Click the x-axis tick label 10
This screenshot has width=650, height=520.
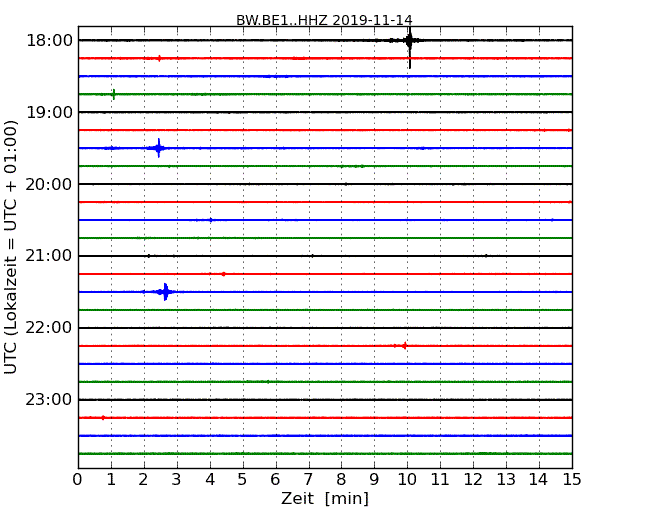(x=407, y=480)
